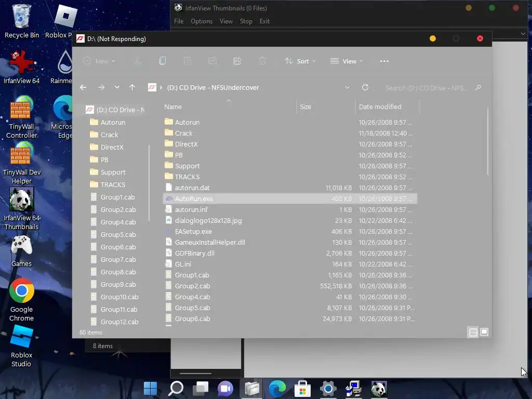The image size is (532, 399).
Task: Open the See more ellipsis menu
Action: click(384, 61)
